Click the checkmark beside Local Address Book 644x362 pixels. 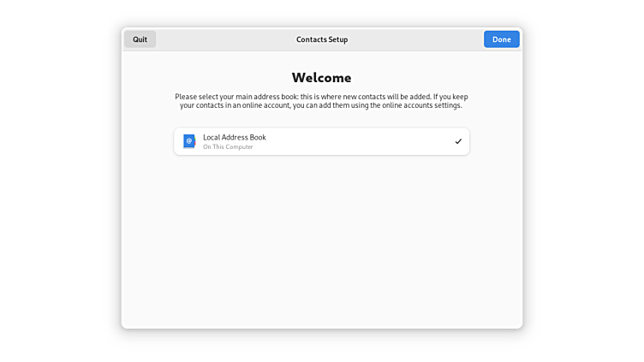[458, 141]
